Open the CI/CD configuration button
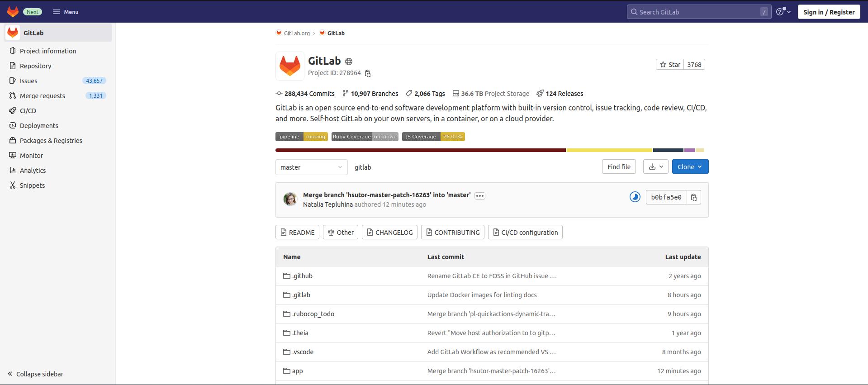 tap(525, 232)
